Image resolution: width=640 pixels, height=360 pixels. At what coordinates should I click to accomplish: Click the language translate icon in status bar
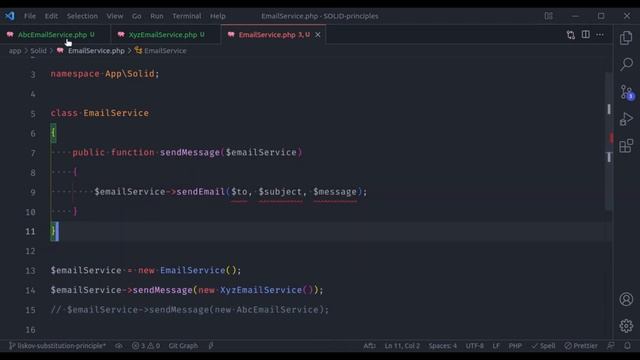coord(369,346)
